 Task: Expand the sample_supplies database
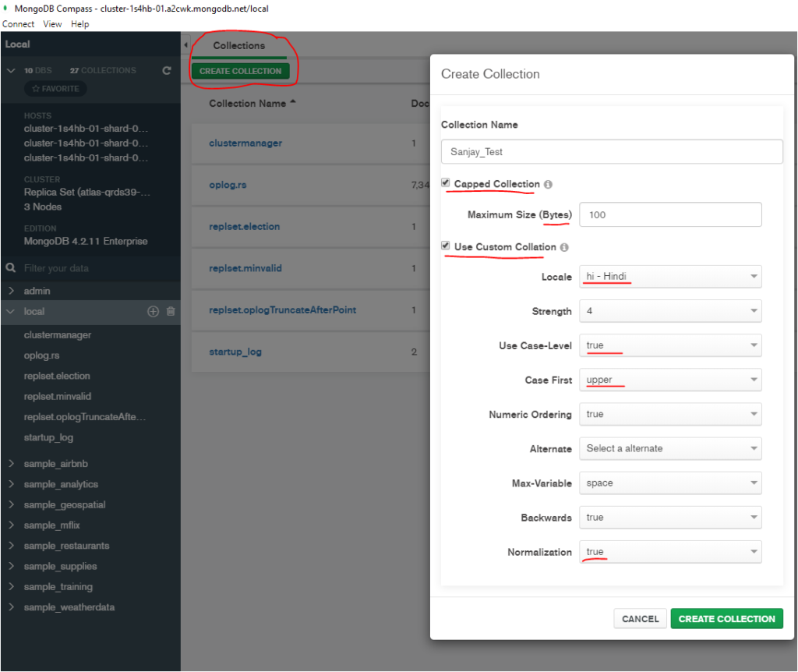pyautogui.click(x=11, y=566)
